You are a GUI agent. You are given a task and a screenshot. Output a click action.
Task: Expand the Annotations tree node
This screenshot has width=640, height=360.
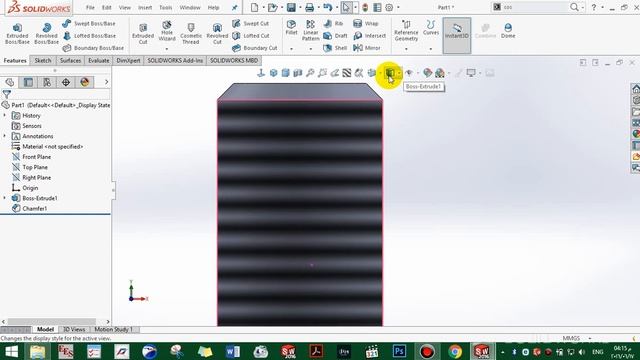coord(5,136)
